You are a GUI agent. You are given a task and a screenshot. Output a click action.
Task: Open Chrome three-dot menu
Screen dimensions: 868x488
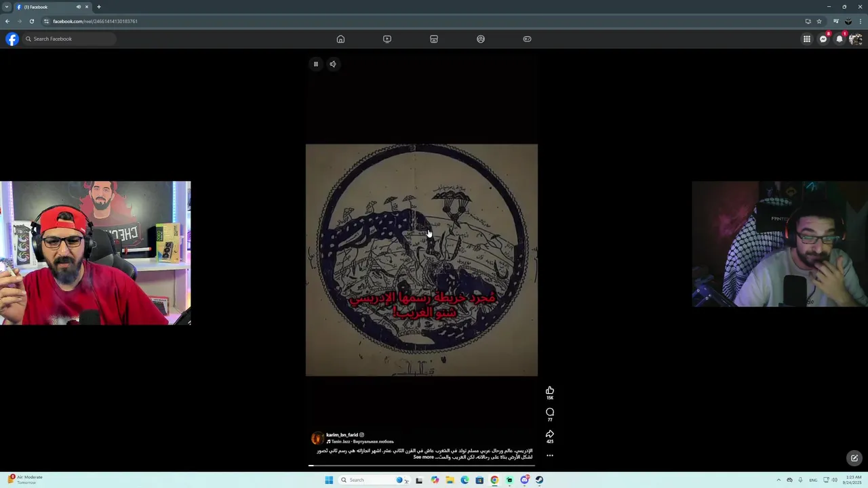point(860,21)
